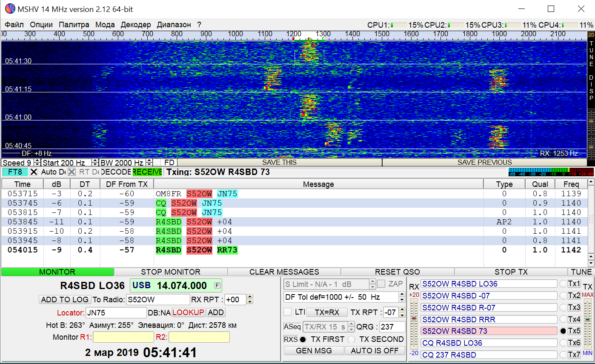
Task: Increase the TX RPT value
Action: pos(402,310)
